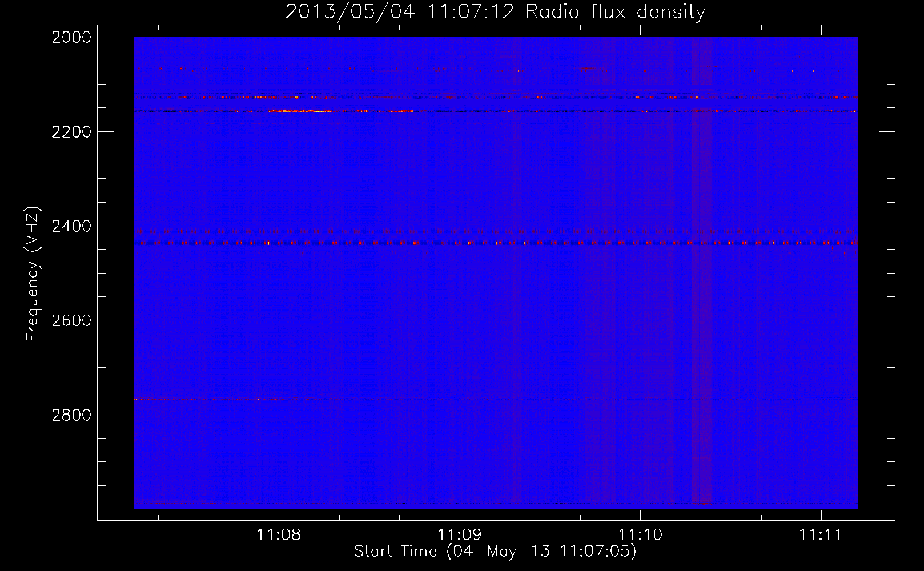Click the 11:10 time axis label
924x571 pixels.
pyautogui.click(x=640, y=535)
